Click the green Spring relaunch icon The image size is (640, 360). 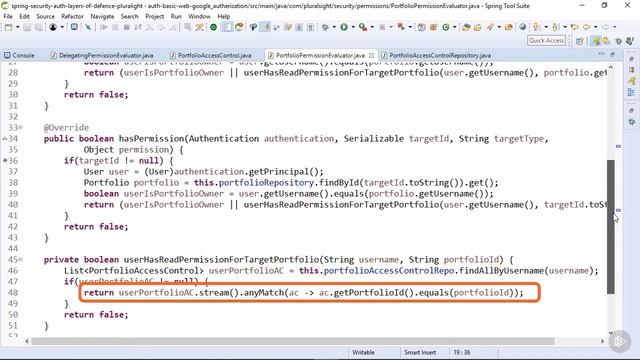pyautogui.click(x=213, y=27)
